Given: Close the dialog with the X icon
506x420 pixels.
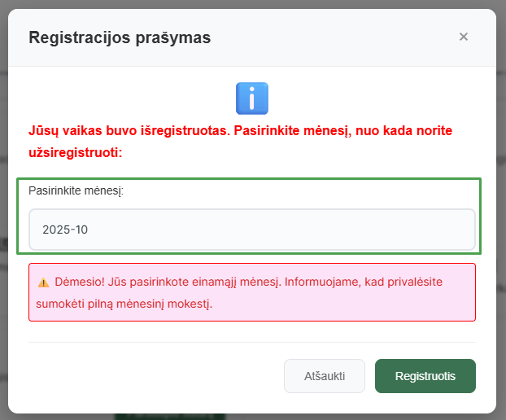Looking at the screenshot, I should tap(464, 37).
